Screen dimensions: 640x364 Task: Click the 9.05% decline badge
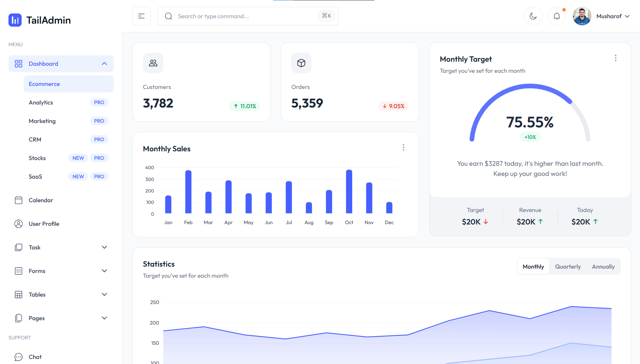[x=393, y=106]
